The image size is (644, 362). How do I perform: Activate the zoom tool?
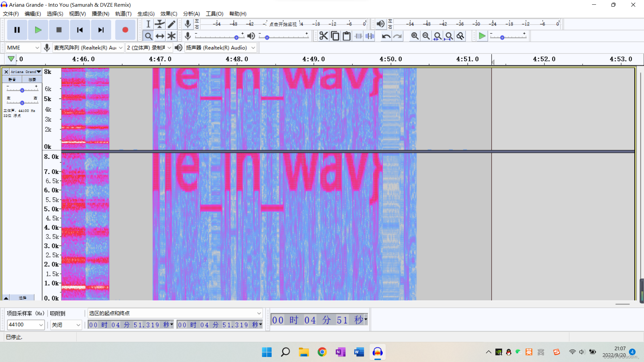(x=148, y=36)
